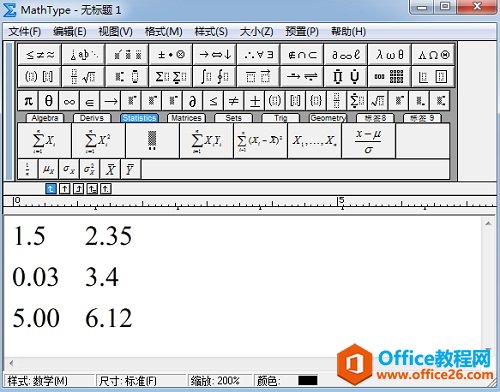Insert the theta symbol from small bar
Viewport: 500px width, 392px height.
(49, 101)
